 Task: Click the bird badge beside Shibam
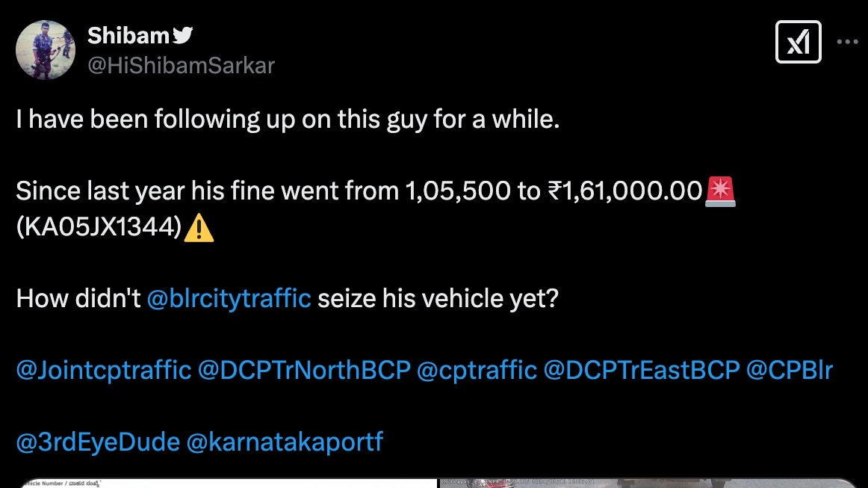pos(182,34)
